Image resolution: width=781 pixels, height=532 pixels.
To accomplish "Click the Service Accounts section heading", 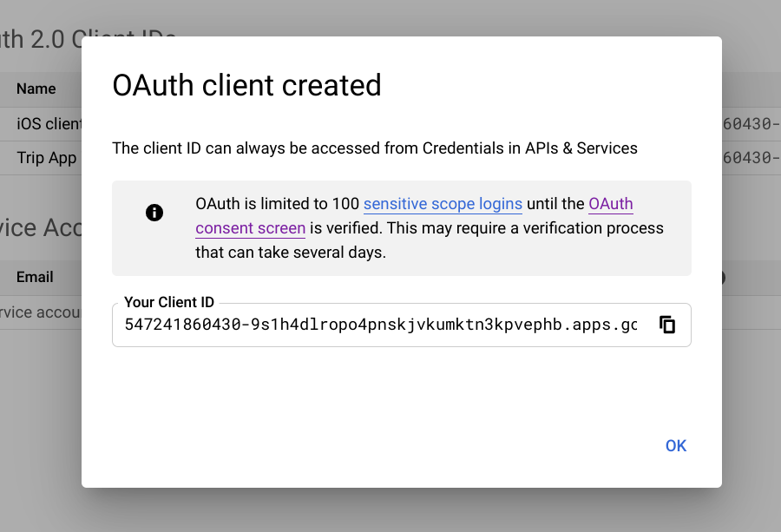I will coord(40,227).
